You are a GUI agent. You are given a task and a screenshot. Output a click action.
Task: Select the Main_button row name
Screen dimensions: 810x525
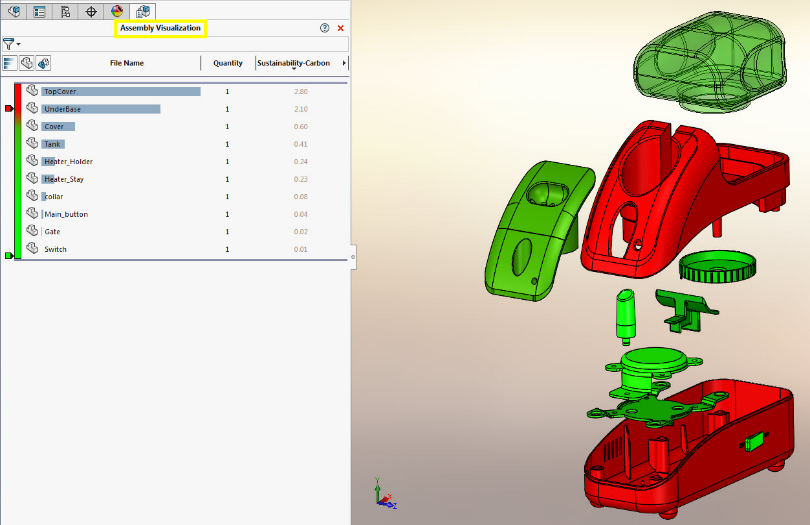click(66, 214)
